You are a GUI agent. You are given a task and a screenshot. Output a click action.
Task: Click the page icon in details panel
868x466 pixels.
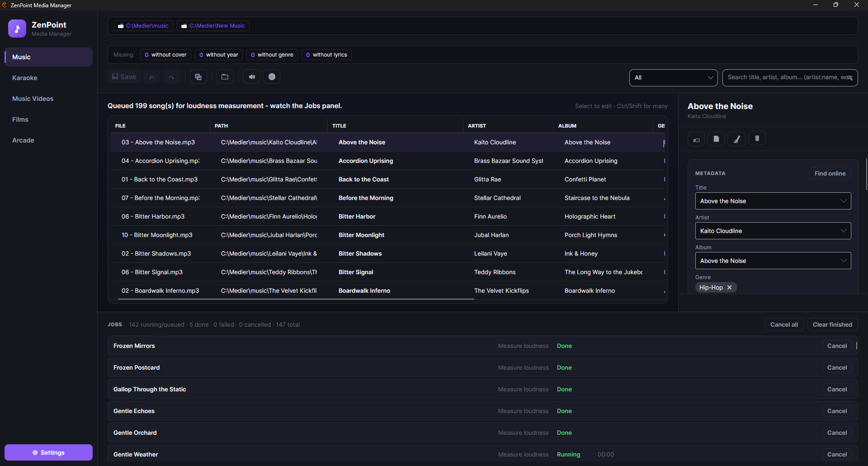click(x=716, y=139)
